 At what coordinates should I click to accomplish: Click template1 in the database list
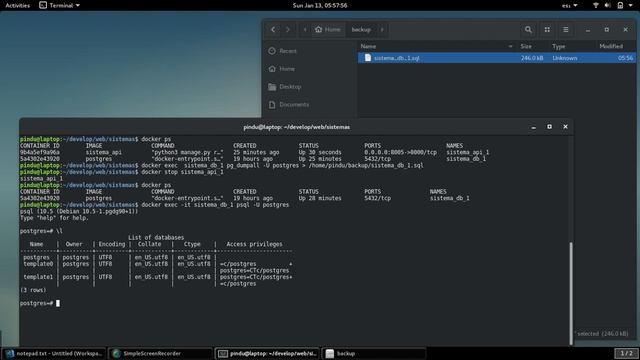point(38,277)
